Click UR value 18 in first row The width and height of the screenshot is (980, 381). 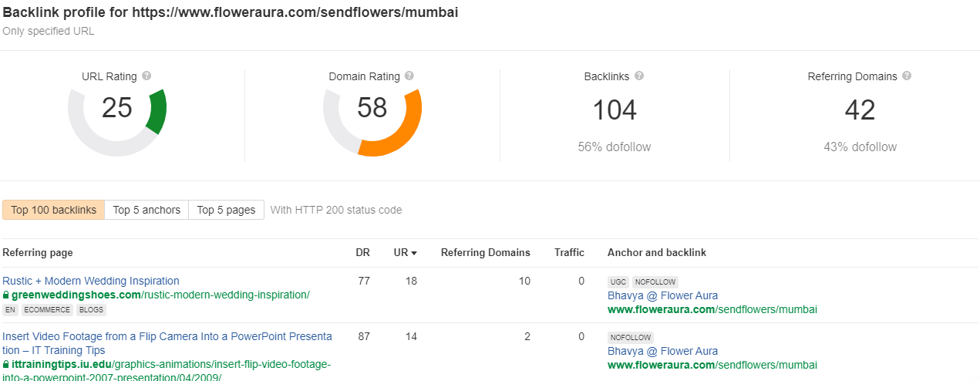(x=411, y=281)
